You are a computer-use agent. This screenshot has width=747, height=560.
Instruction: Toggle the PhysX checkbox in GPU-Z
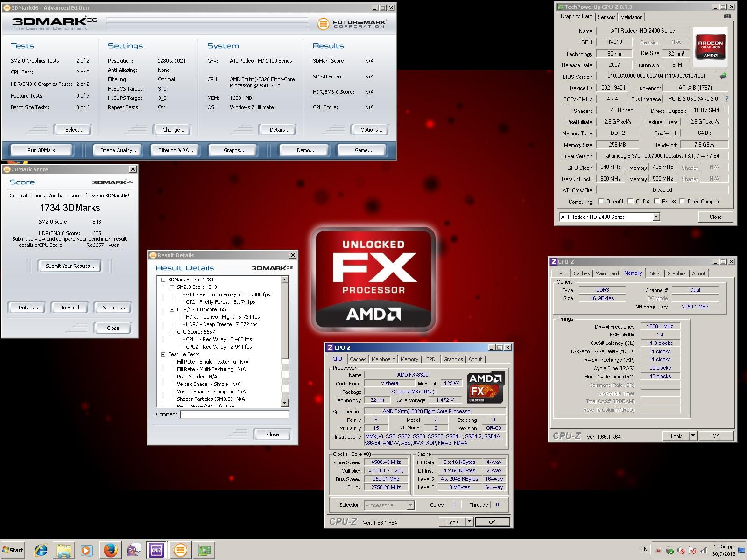tap(657, 202)
